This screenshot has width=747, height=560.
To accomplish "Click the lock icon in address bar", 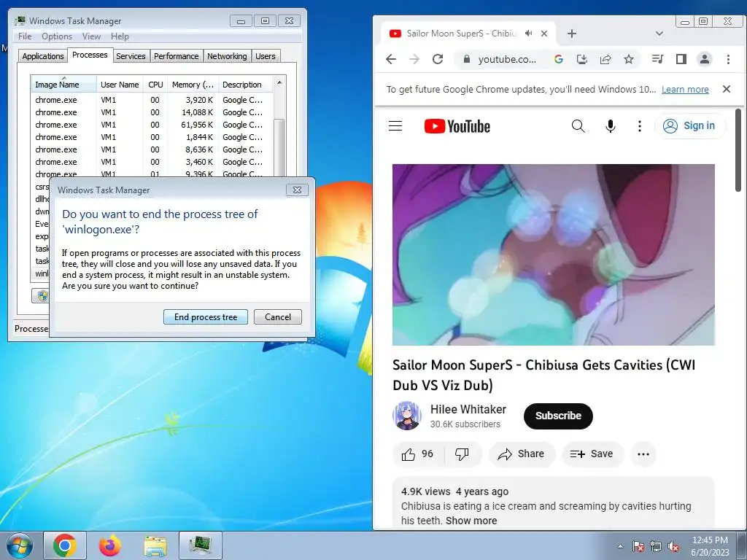I will [467, 59].
